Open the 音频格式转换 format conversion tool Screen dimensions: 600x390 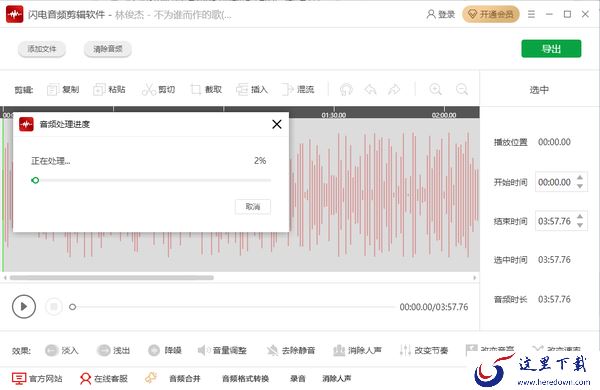click(246, 379)
